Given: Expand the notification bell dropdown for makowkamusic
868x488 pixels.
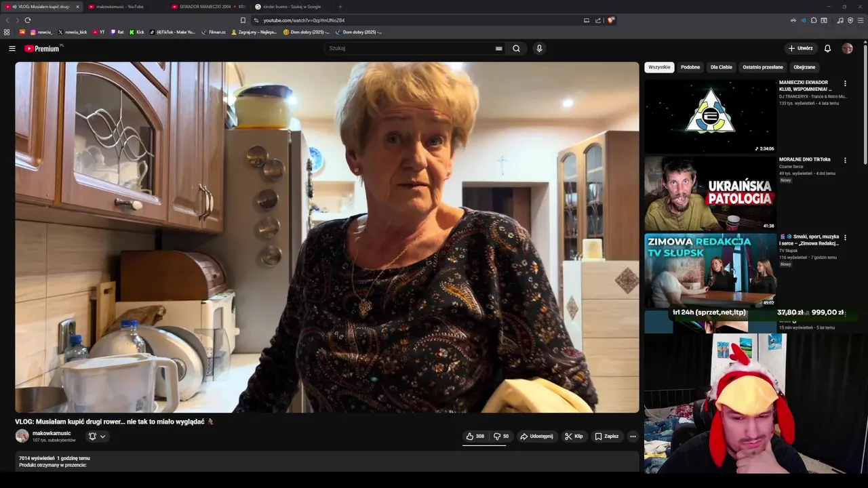Looking at the screenshot, I should coord(103,436).
